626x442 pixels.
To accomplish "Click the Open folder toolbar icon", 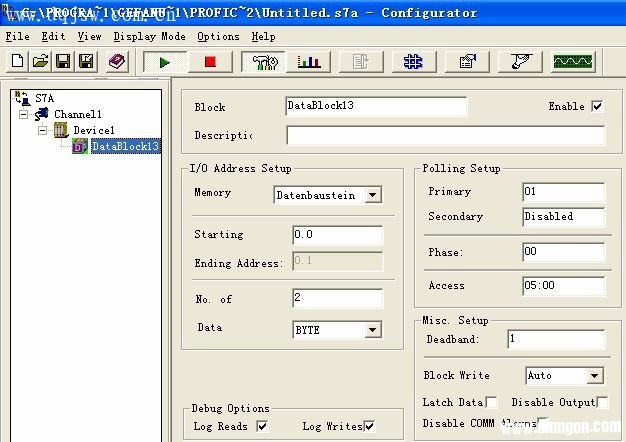I will (x=40, y=62).
